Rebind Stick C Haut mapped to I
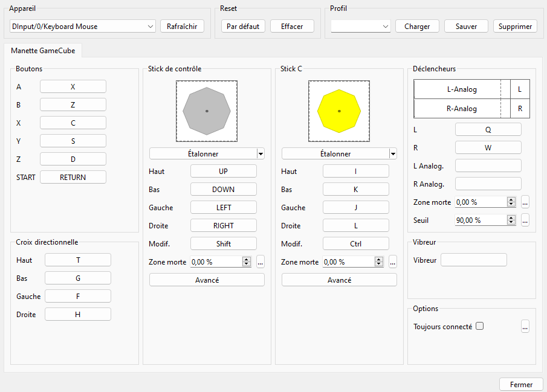Screen dimensions: 547x392 356,172
